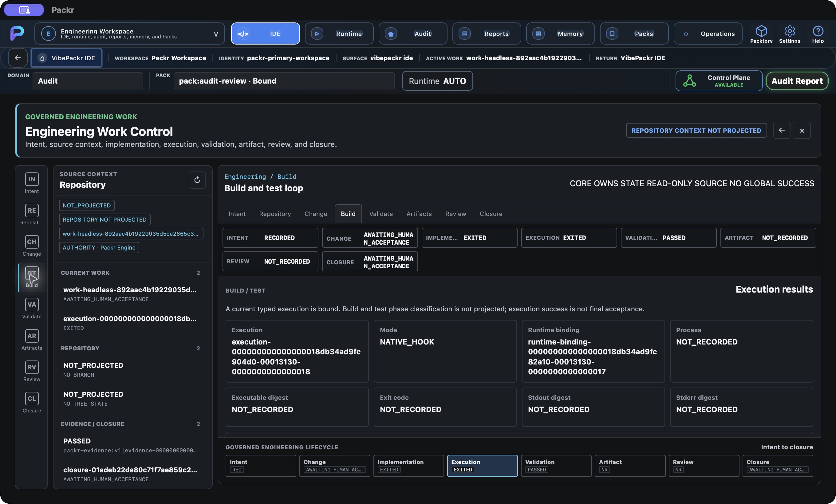Select the Validate sidebar icon

pos(32,309)
